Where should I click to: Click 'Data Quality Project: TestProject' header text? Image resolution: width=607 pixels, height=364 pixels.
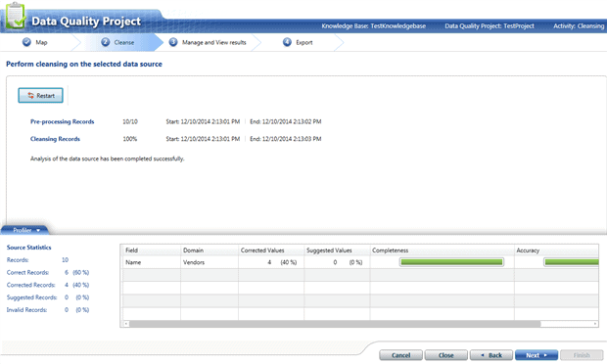[490, 25]
